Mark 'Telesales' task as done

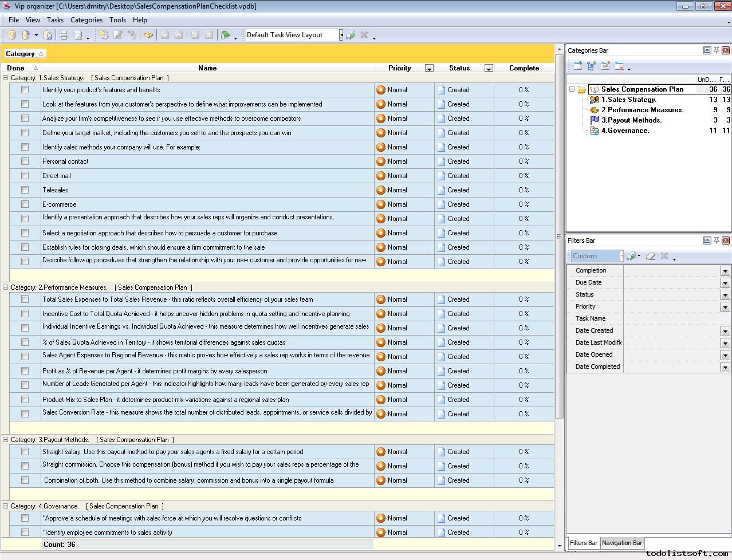(x=25, y=190)
